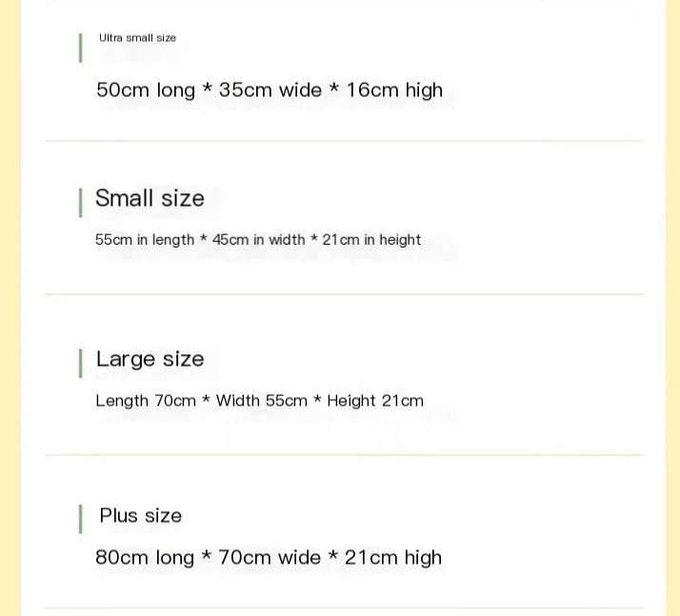This screenshot has height=616, width=680.
Task: Click the divider line below Plus size section
Action: (343, 607)
